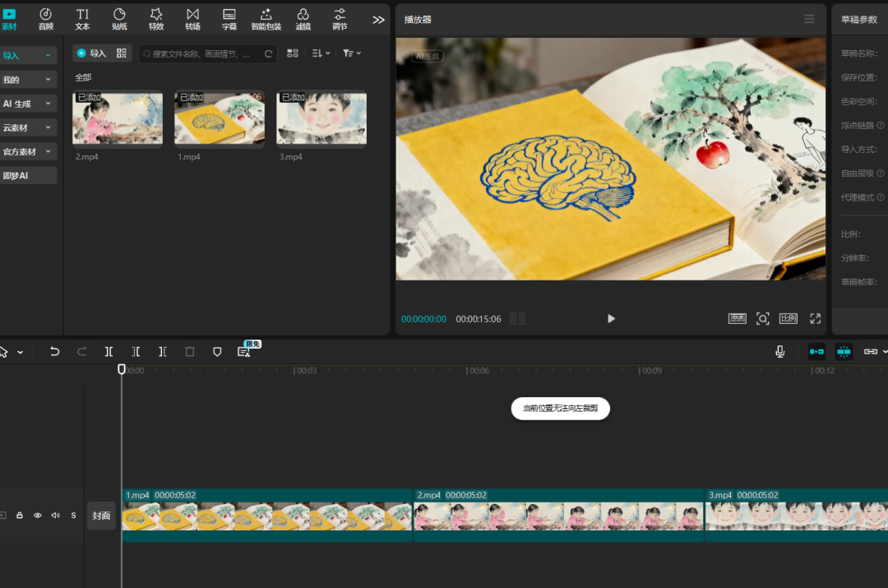The image size is (888, 588).
Task: Click the 封面 cover button
Action: (101, 516)
